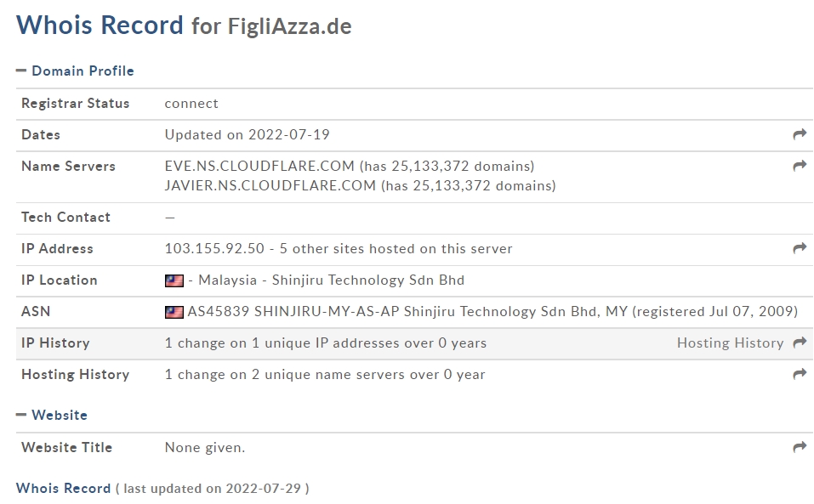Open the arrow icon in IP Address row
Image resolution: width=814 pixels, height=504 pixels.
(x=800, y=248)
